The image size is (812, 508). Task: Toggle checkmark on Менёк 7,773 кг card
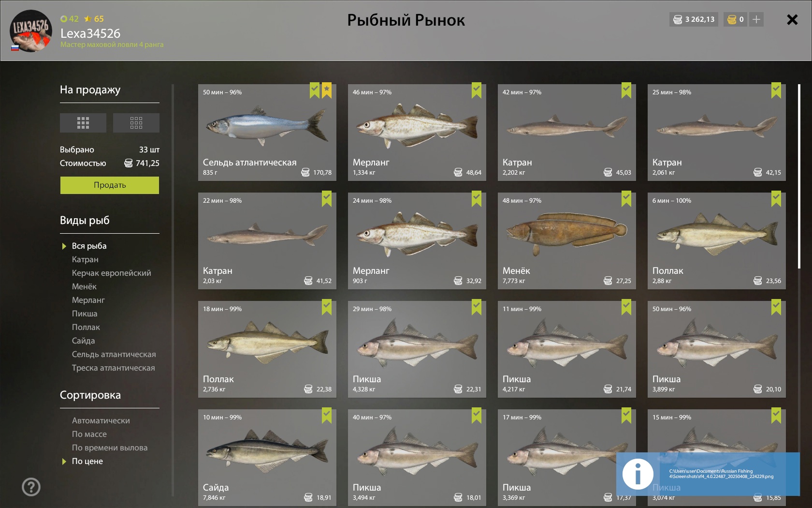click(626, 199)
